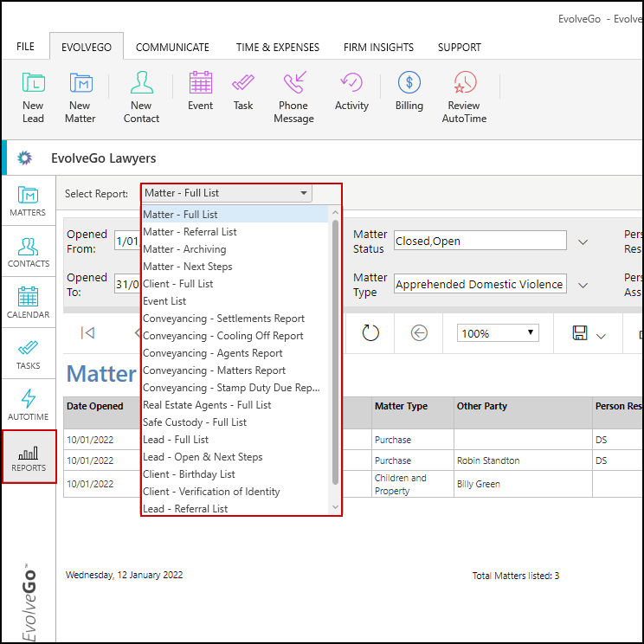This screenshot has width=644, height=644.
Task: Open Contacts in sidebar
Action: tap(28, 252)
